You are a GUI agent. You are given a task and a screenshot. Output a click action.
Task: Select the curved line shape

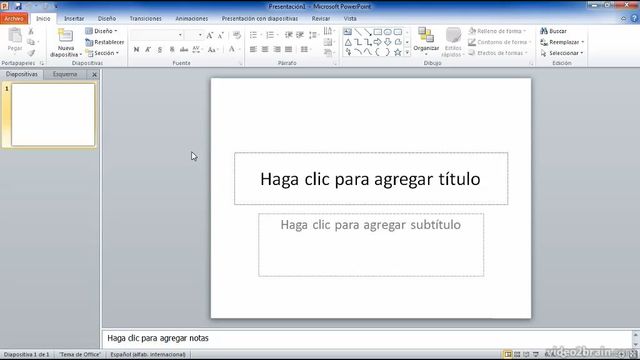point(358,52)
